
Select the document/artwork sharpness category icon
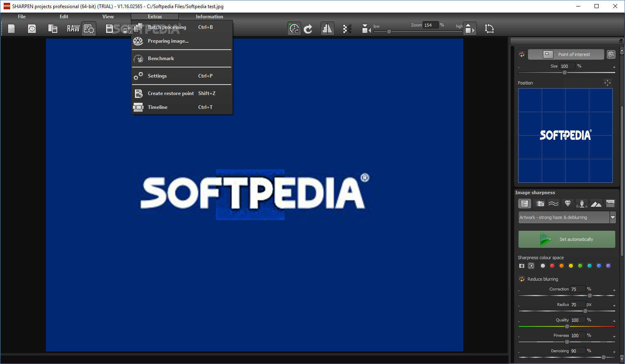(x=525, y=204)
